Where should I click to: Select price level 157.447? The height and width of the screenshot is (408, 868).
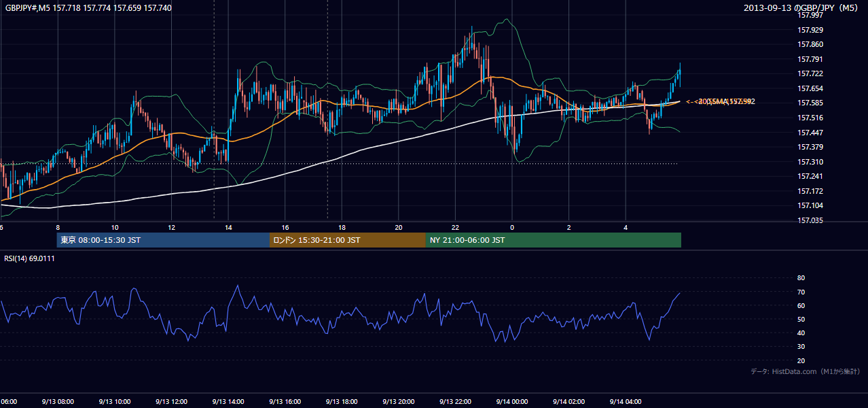click(x=810, y=133)
